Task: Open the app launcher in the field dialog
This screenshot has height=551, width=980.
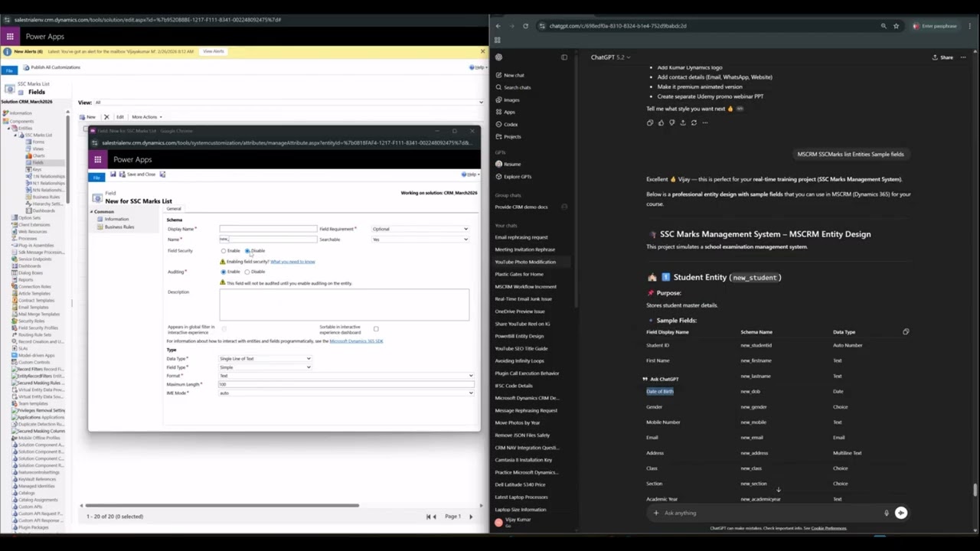Action: point(97,159)
